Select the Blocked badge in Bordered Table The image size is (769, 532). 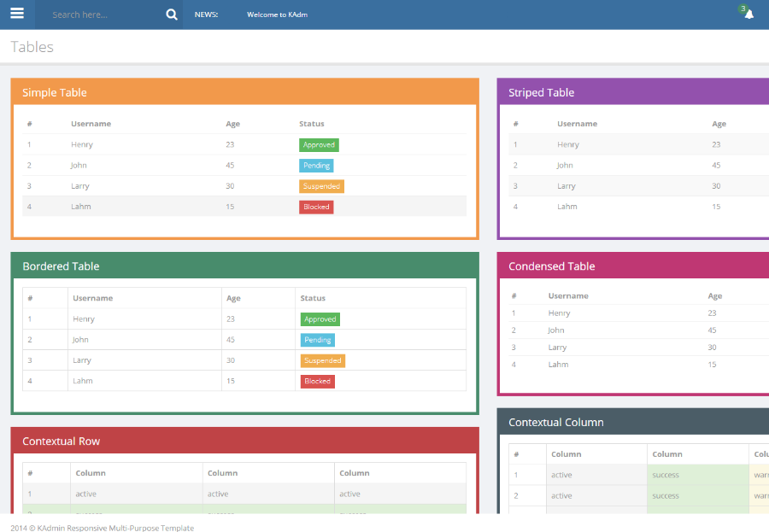(317, 382)
